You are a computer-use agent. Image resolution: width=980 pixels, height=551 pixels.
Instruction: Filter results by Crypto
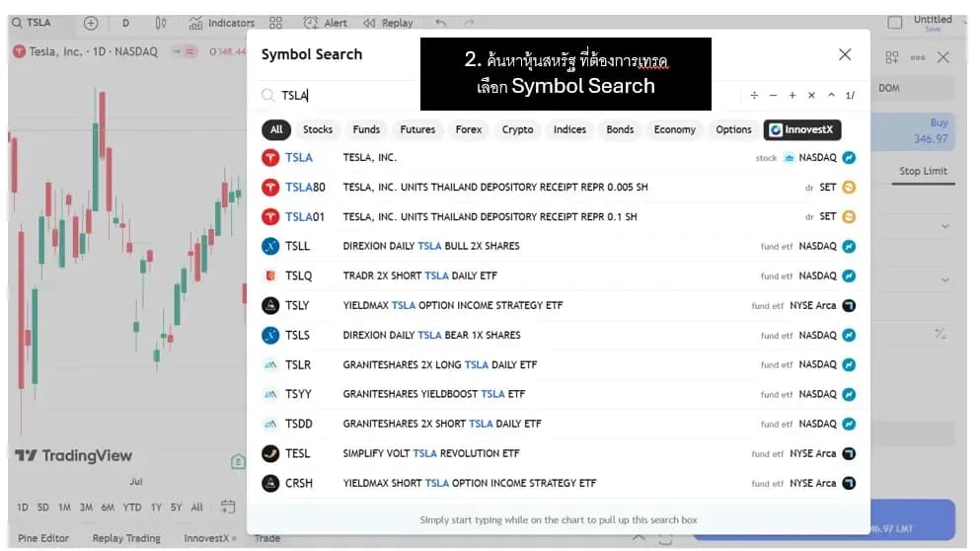pyautogui.click(x=517, y=129)
